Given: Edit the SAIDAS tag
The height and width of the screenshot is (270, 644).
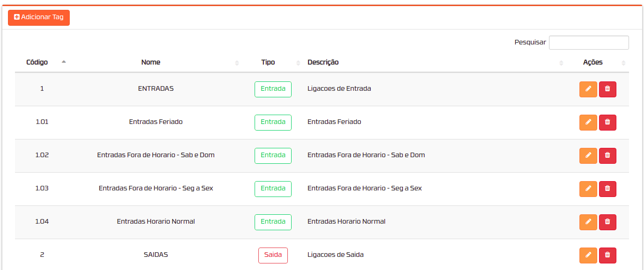Looking at the screenshot, I should coord(588,255).
